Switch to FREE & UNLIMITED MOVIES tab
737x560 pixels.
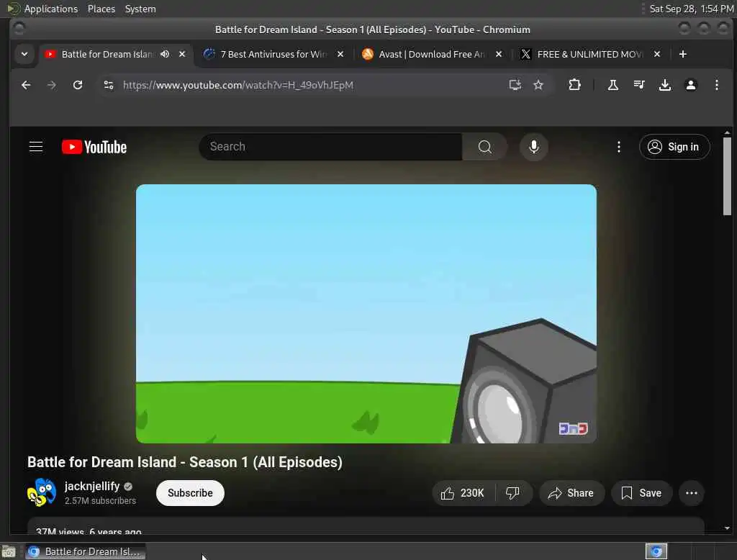589,54
